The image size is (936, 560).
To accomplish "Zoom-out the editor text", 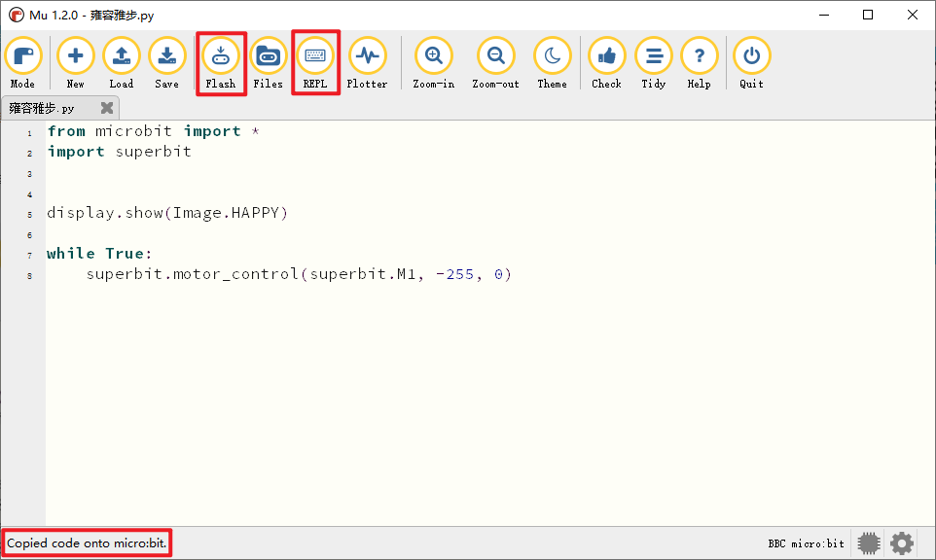I will 495,63.
